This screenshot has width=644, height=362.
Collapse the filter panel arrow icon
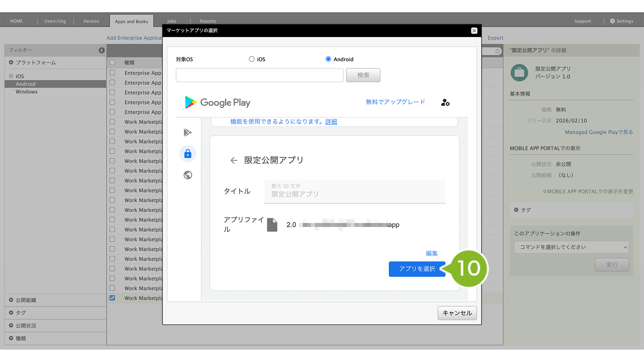tap(102, 50)
